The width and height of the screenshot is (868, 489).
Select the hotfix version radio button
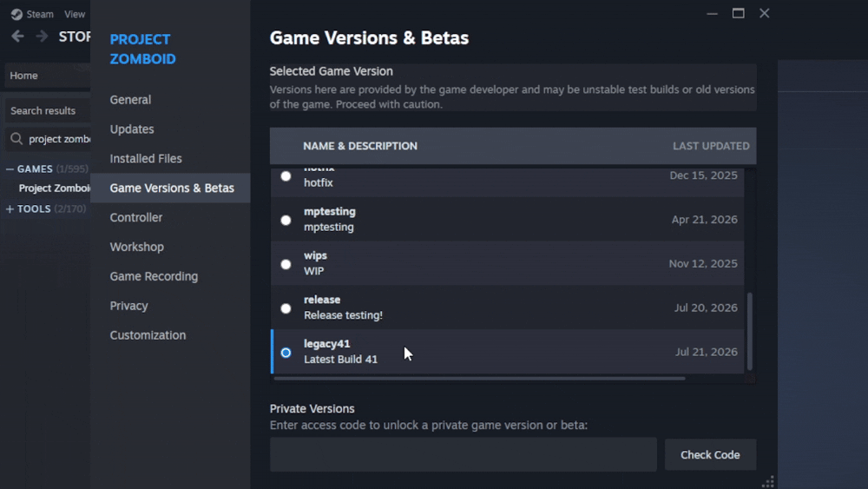(x=286, y=176)
